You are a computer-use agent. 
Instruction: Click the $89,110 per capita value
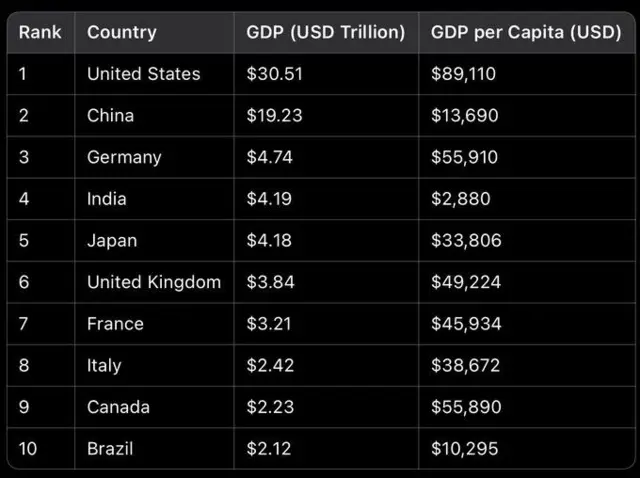point(464,74)
